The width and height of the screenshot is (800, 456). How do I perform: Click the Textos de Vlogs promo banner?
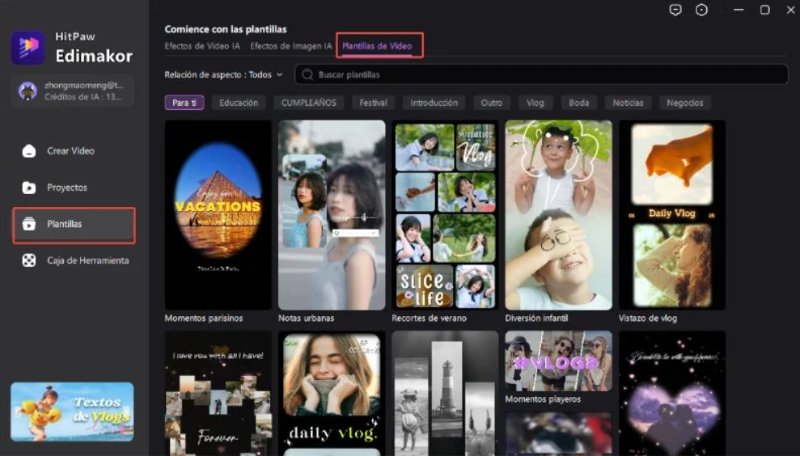coord(72,412)
